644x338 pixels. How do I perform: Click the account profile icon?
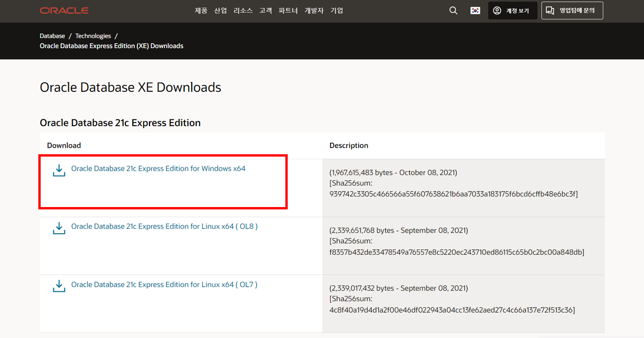(497, 11)
